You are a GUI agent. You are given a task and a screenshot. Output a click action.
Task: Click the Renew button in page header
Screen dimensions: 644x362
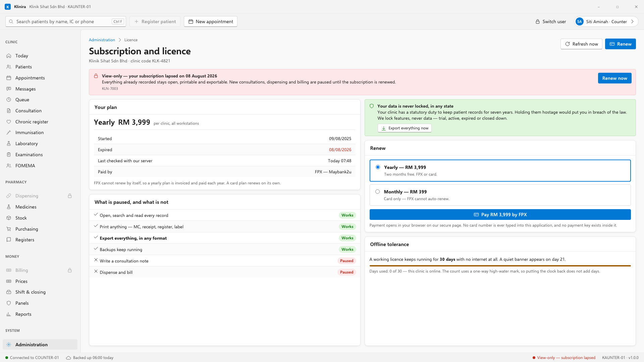coord(620,44)
